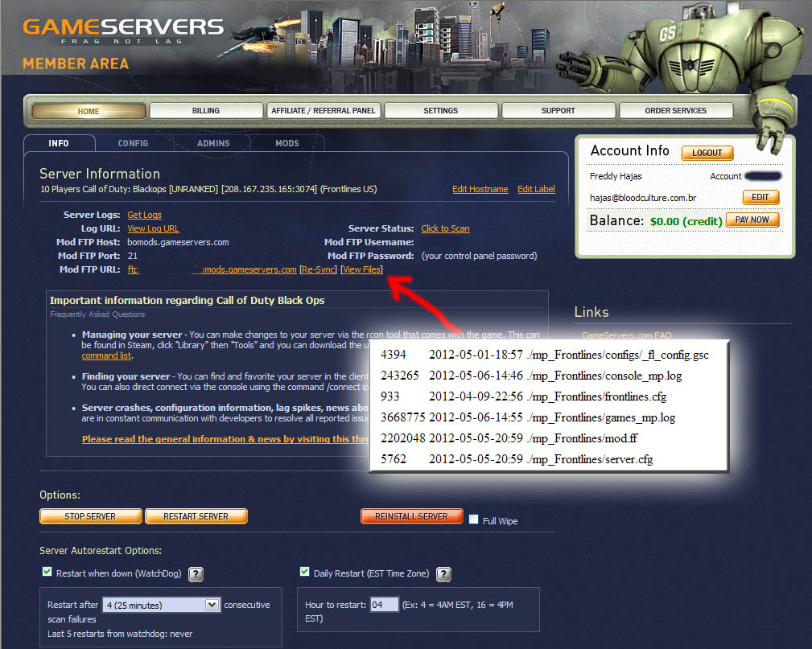Click Frequently Asked Questions text
The height and width of the screenshot is (649, 812).
(x=97, y=314)
